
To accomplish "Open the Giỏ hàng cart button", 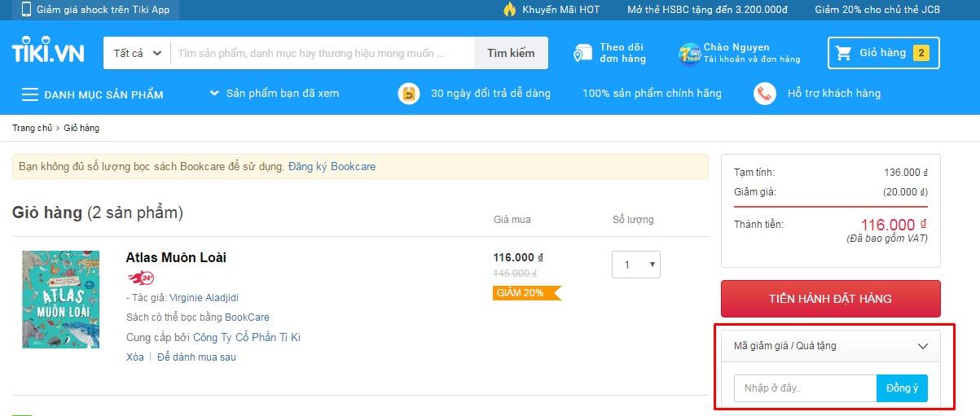I will click(x=884, y=53).
